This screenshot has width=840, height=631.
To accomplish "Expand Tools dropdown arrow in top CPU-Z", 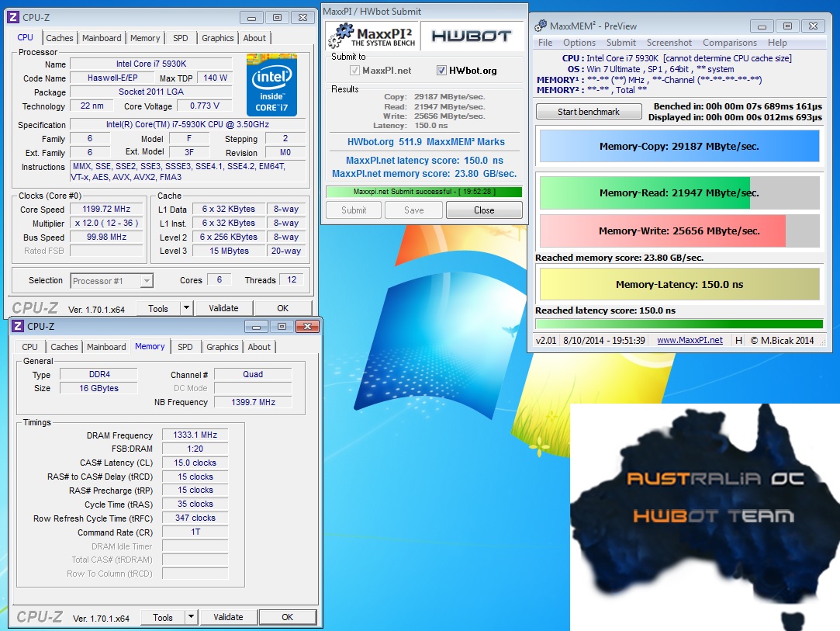I will coord(186,307).
